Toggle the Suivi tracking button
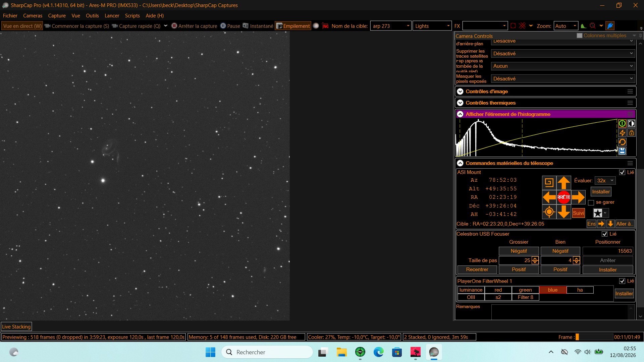The height and width of the screenshot is (362, 644). pyautogui.click(x=578, y=213)
